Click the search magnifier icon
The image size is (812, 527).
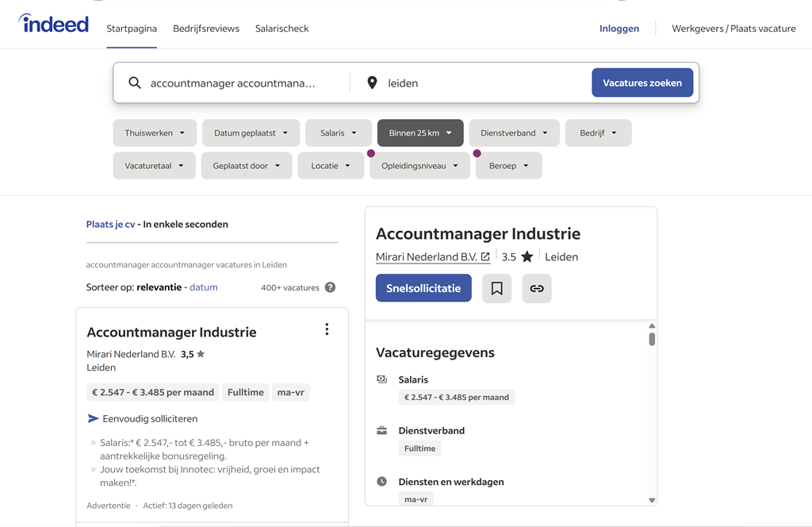point(135,83)
